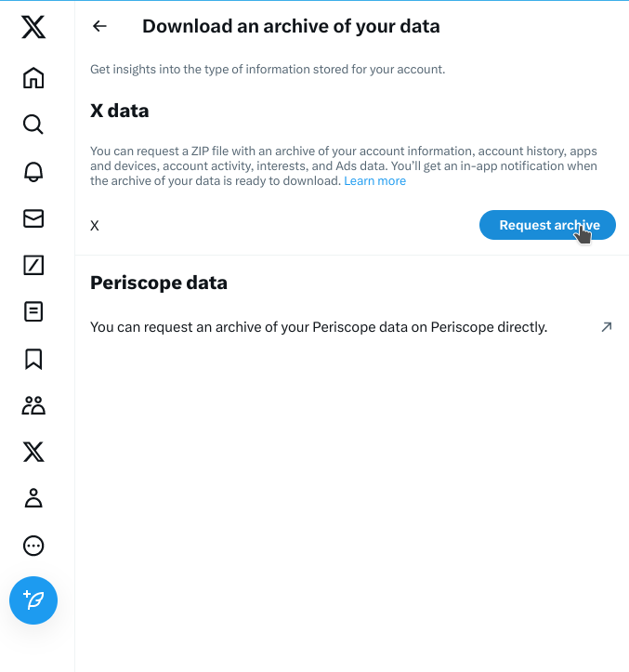This screenshot has height=672, width=629.
Task: Open Bookmarks in the sidebar
Action: point(33,359)
